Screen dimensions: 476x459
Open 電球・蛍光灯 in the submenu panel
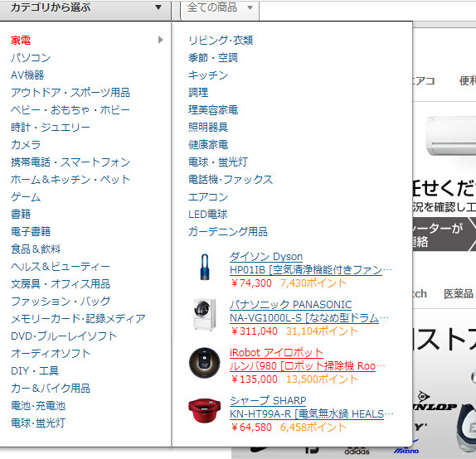tap(218, 162)
